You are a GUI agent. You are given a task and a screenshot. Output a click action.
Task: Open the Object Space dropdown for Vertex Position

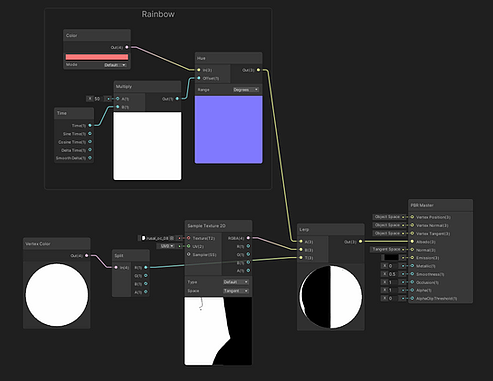click(387, 217)
